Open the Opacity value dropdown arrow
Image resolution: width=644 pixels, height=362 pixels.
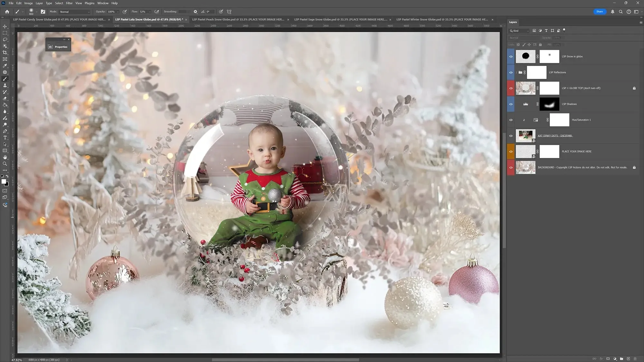pyautogui.click(x=118, y=12)
